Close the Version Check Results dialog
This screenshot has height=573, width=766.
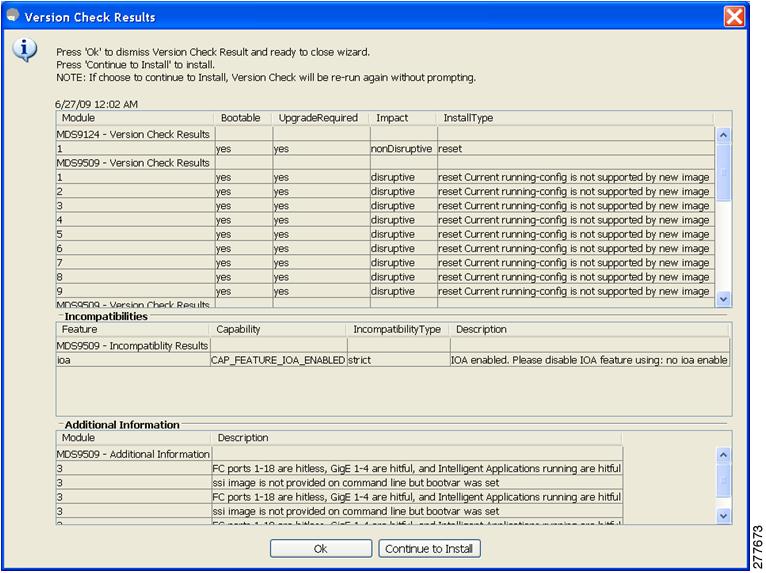734,17
